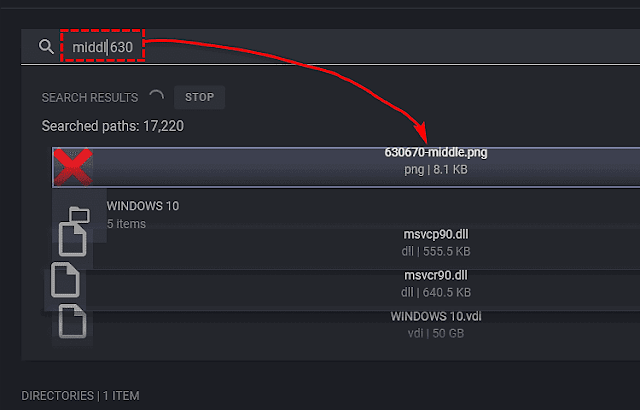This screenshot has width=640, height=410.
Task: Click the '5 items' label under WINDOWS 10
Action: tap(126, 223)
